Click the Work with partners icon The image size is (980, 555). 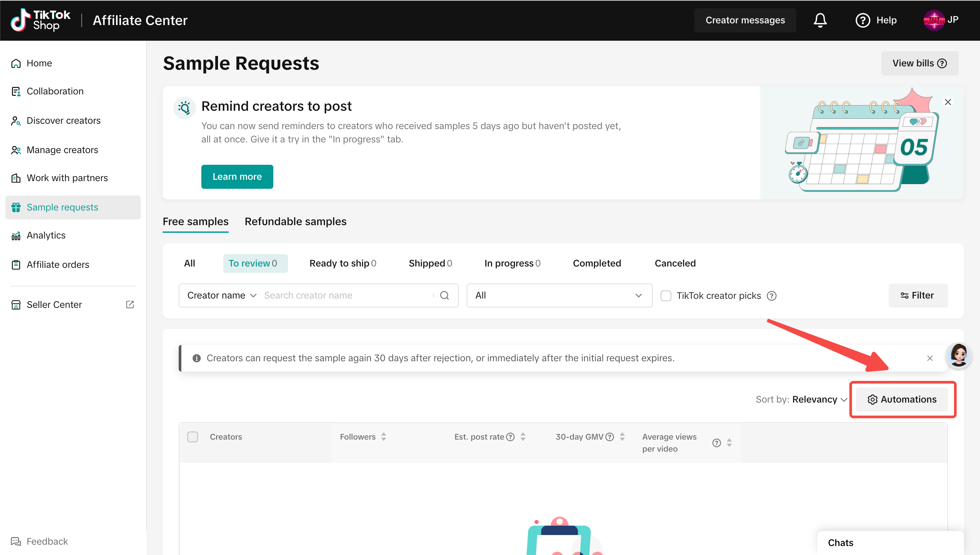[16, 178]
